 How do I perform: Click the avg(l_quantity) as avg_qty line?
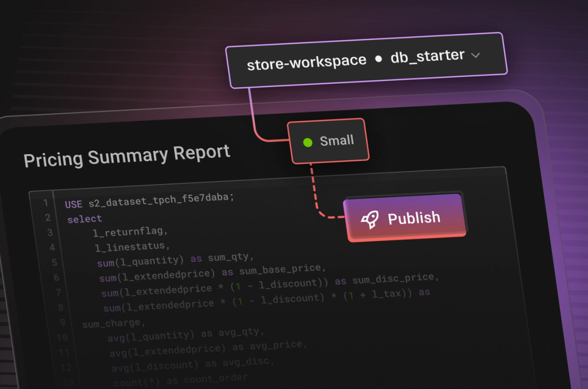[186, 334]
